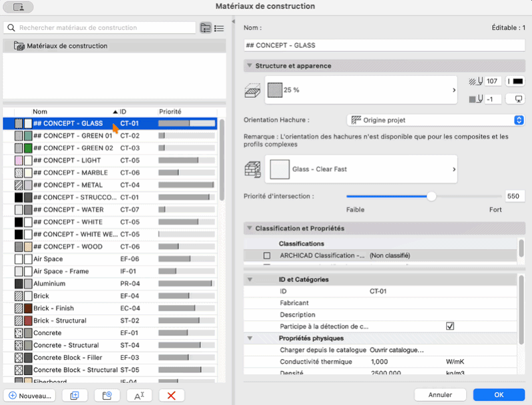Viewport: 532px width, 405px height.
Task: Check the ARCHICAD Classification checkbox
Action: pos(267,256)
